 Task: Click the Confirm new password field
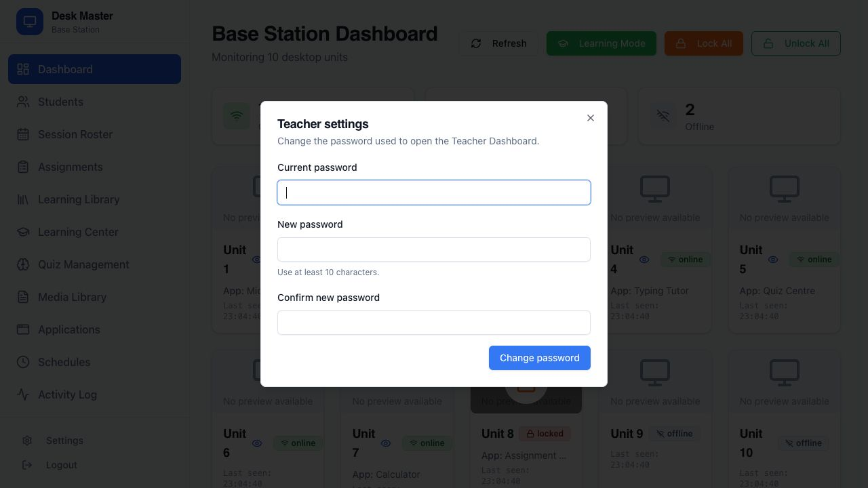434,323
